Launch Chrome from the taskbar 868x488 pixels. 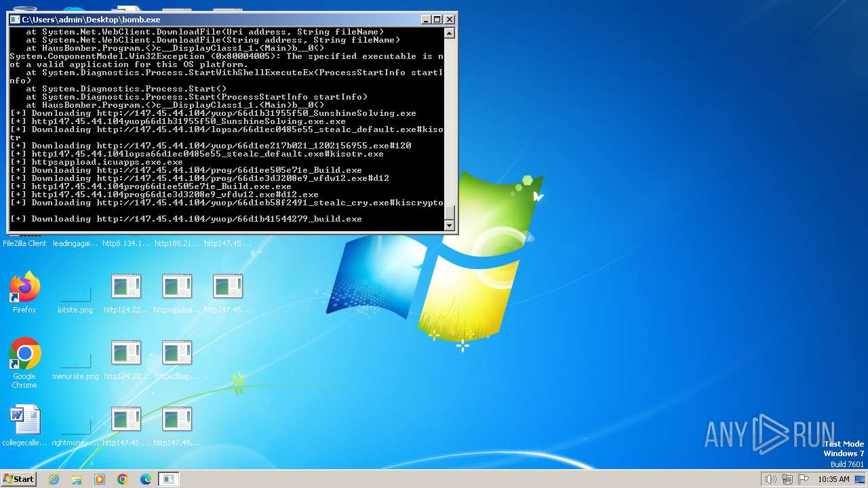coord(123,479)
